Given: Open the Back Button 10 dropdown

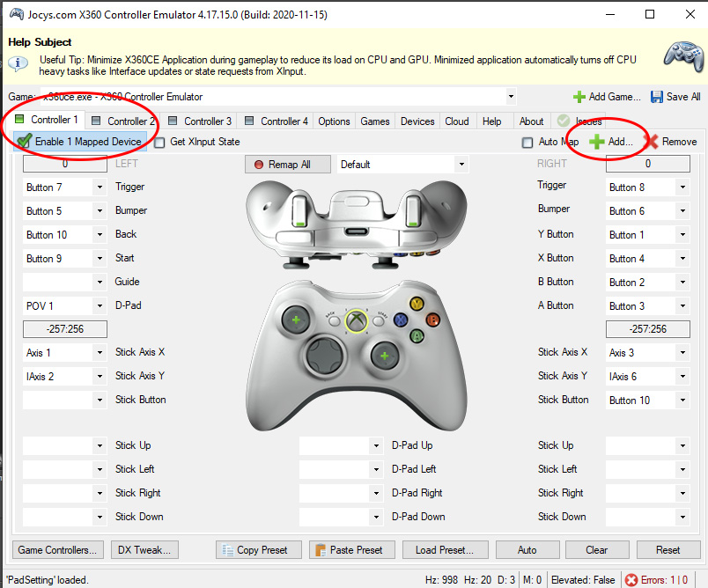Looking at the screenshot, I should (x=100, y=235).
